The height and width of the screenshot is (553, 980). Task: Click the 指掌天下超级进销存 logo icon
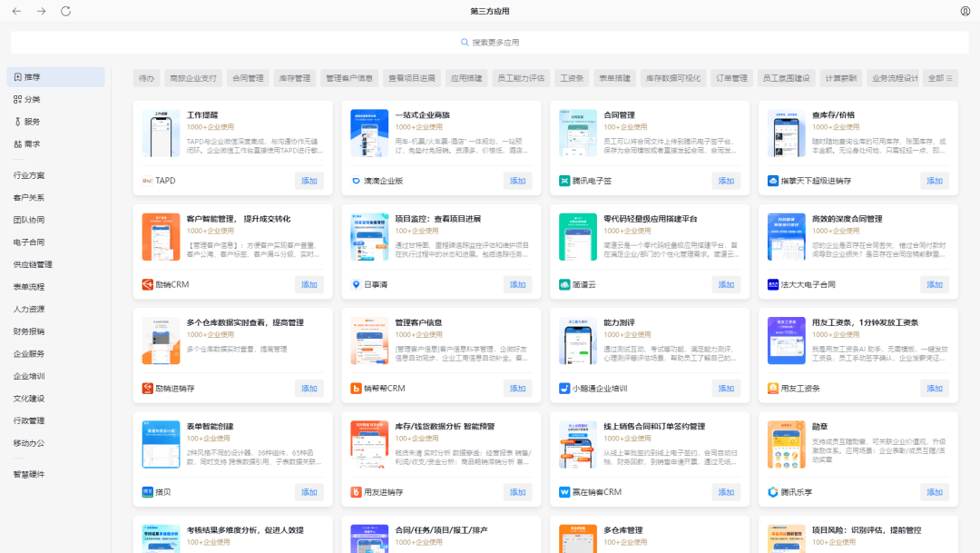(773, 181)
